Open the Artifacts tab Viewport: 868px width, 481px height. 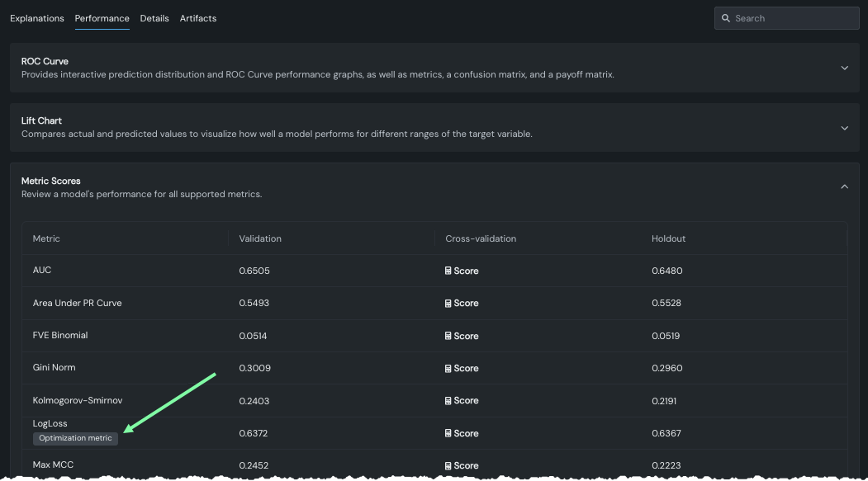pyautogui.click(x=198, y=18)
